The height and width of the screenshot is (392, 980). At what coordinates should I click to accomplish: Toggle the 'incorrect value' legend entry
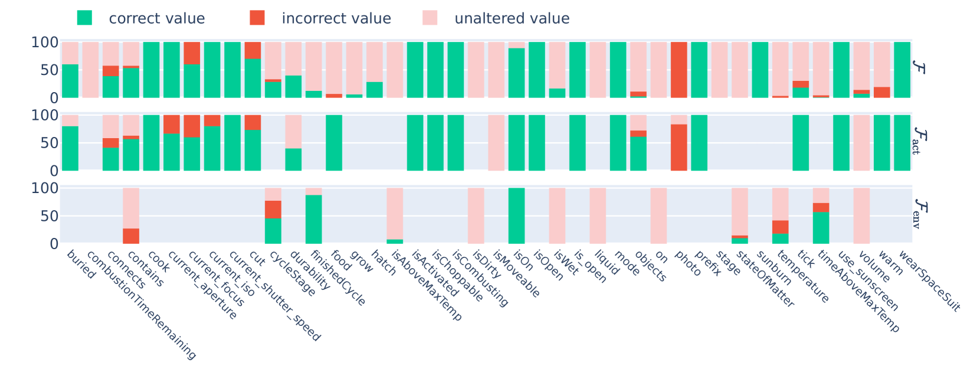(336, 18)
